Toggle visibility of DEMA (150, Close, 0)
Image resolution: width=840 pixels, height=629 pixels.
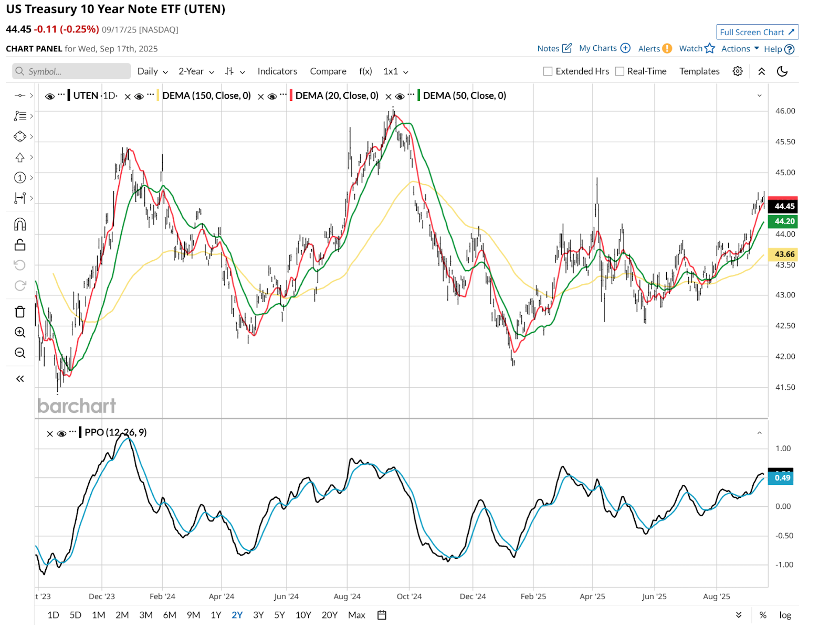139,97
